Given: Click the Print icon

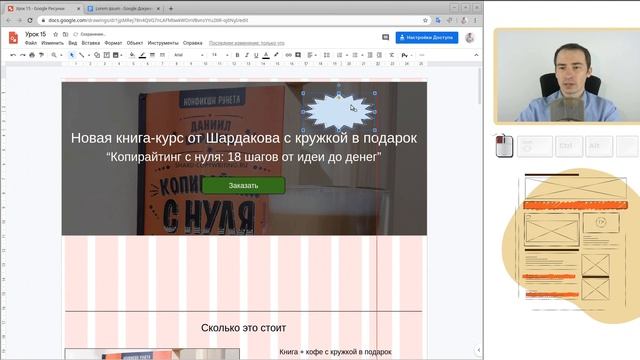Looking at the screenshot, I should [x=32, y=55].
